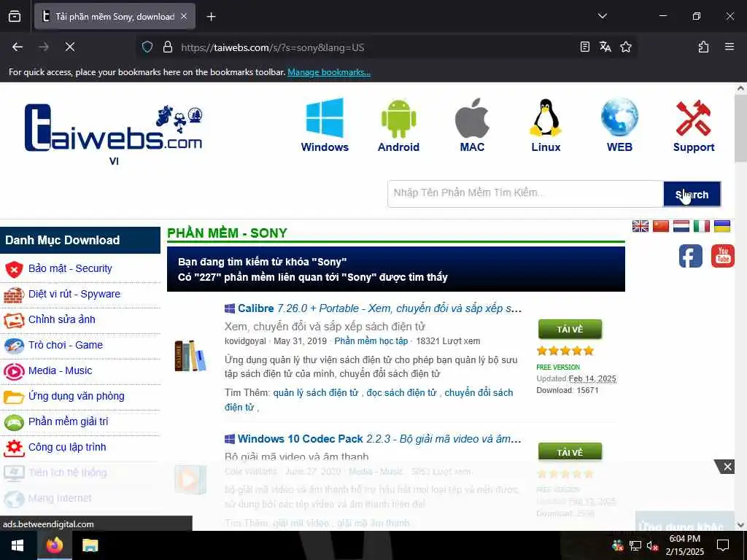
Task: Open Ứng dụng văn phòng category
Action: coord(76,396)
